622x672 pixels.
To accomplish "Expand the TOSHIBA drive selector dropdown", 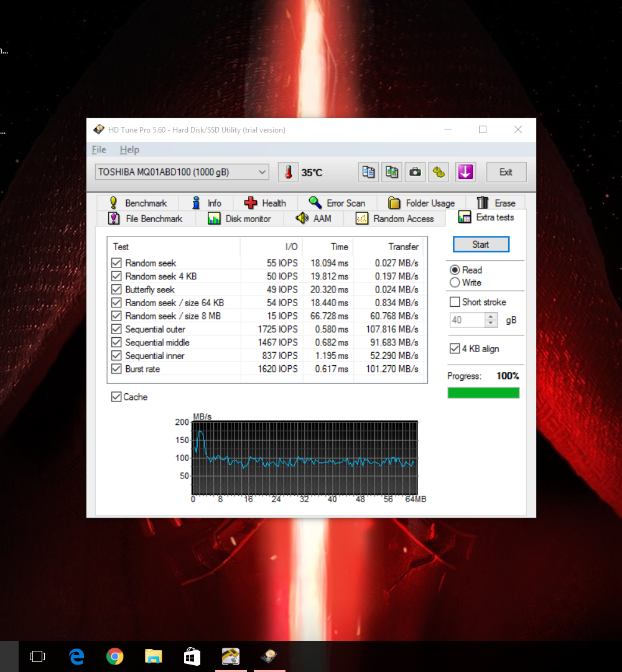I will point(182,172).
